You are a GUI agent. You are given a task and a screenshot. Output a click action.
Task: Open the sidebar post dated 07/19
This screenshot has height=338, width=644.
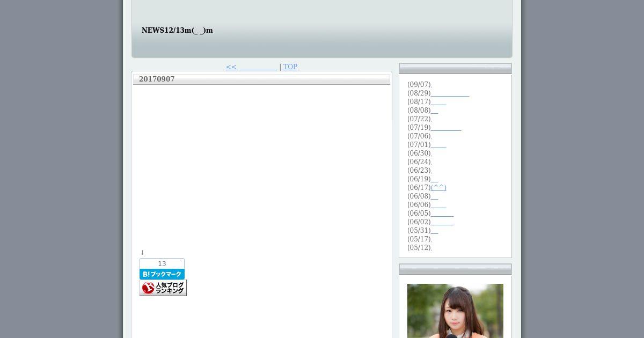[446, 128]
